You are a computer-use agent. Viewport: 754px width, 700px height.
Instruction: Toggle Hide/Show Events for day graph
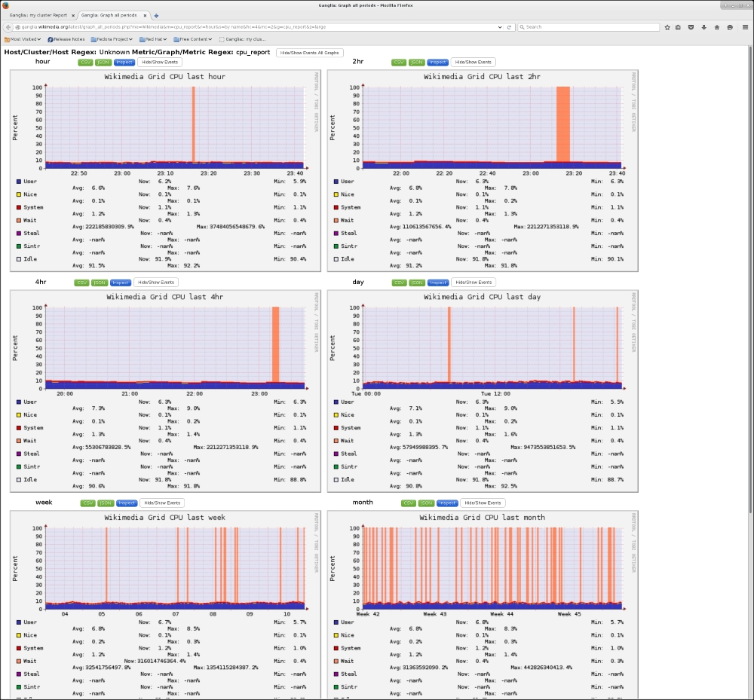(474, 283)
